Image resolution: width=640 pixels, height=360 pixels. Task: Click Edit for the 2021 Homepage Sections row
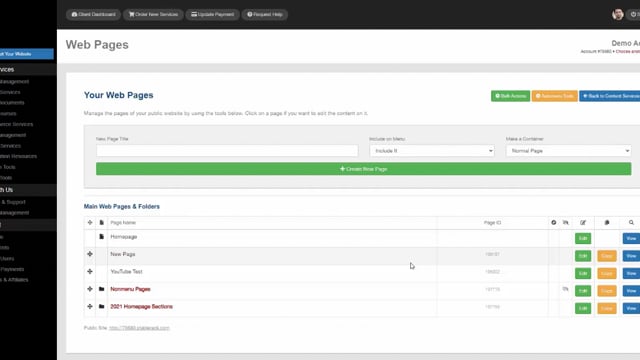[x=583, y=309]
